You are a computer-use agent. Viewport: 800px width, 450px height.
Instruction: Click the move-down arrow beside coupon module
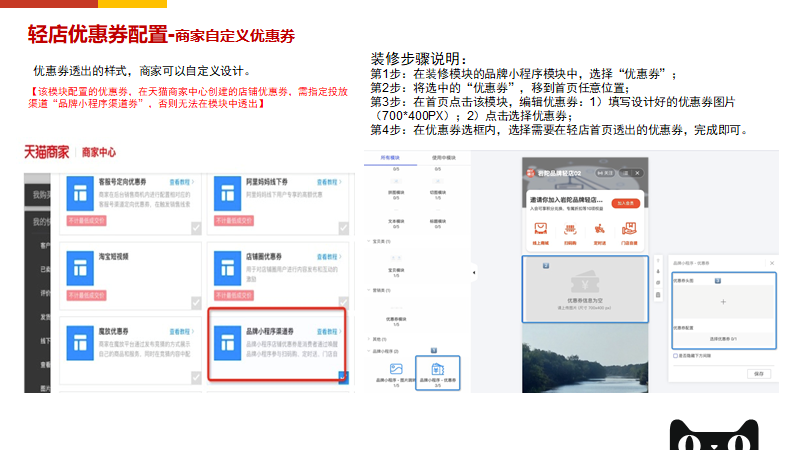pos(658,271)
